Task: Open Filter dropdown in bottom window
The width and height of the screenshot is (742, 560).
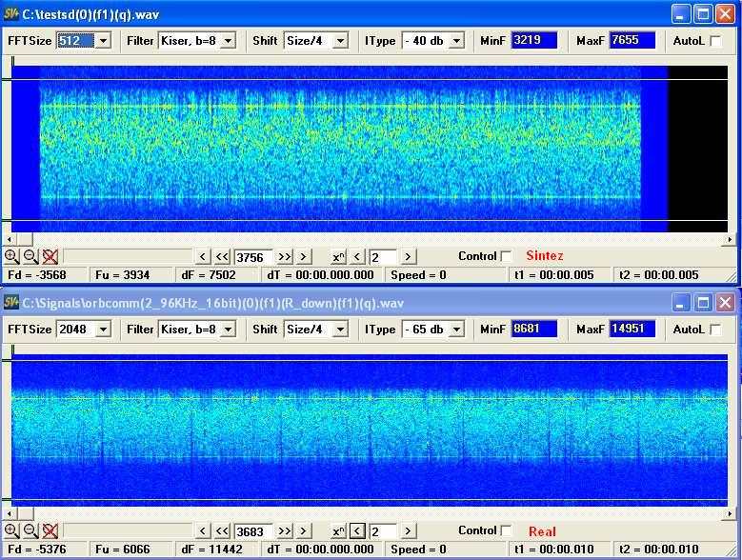Action: pos(228,330)
